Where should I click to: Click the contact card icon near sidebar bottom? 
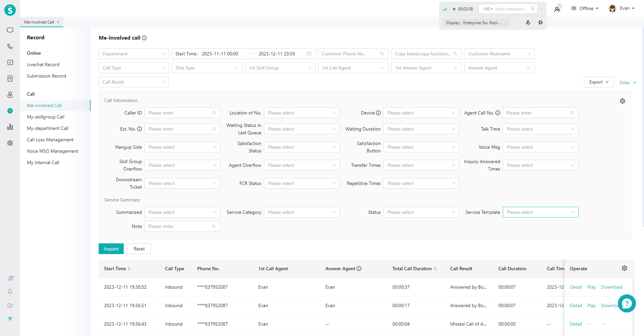pos(10,278)
